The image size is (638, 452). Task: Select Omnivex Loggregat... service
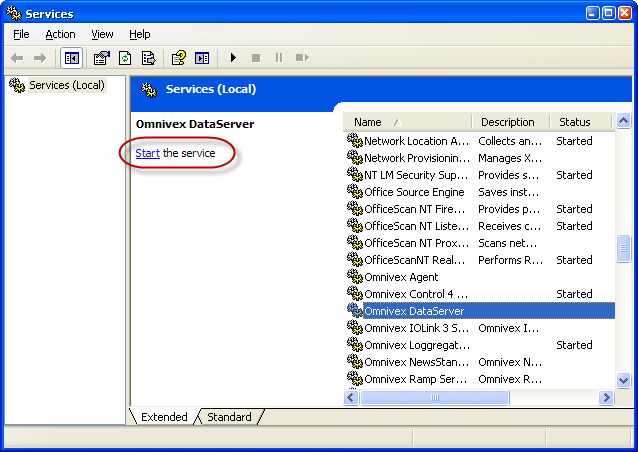tap(417, 345)
